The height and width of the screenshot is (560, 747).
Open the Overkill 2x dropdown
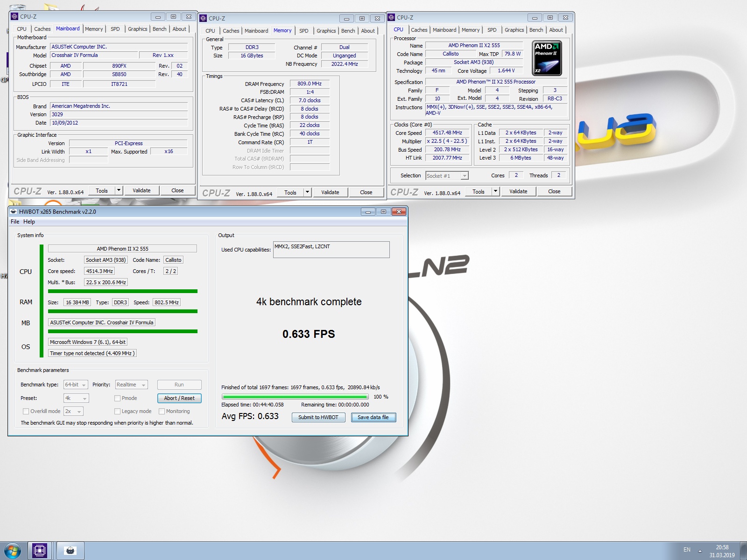pyautogui.click(x=73, y=411)
